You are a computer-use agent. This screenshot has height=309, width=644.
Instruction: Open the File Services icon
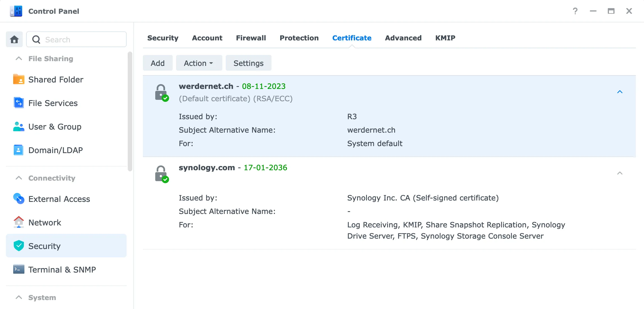pos(19,103)
